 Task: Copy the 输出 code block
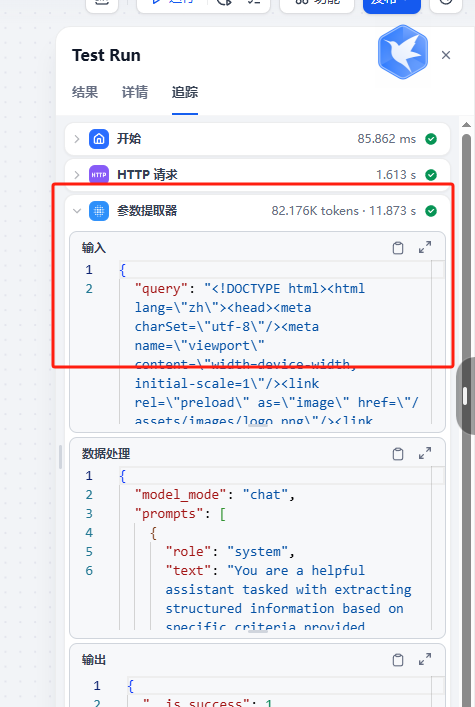(398, 660)
